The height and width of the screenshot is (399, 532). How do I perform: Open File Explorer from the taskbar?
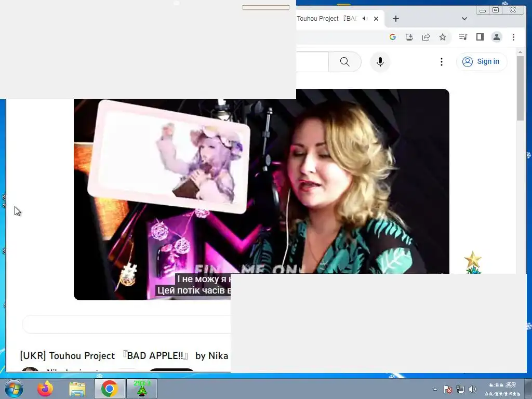click(77, 389)
